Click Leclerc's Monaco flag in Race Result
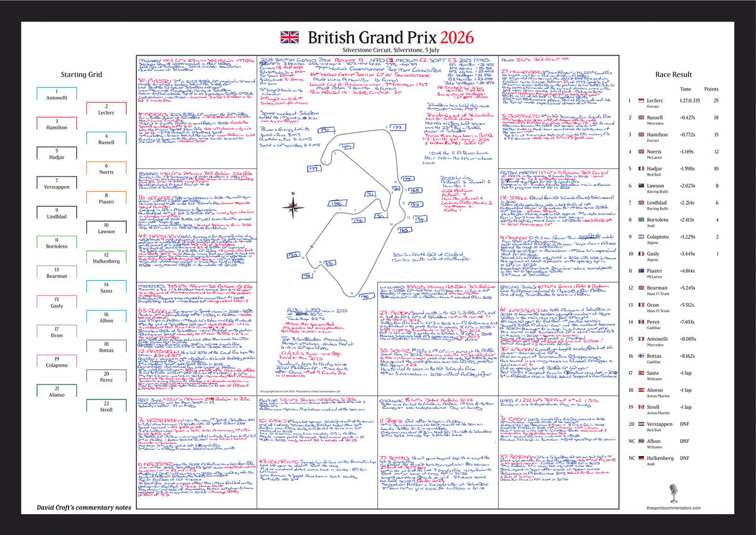The width and height of the screenshot is (756, 535). [641, 100]
